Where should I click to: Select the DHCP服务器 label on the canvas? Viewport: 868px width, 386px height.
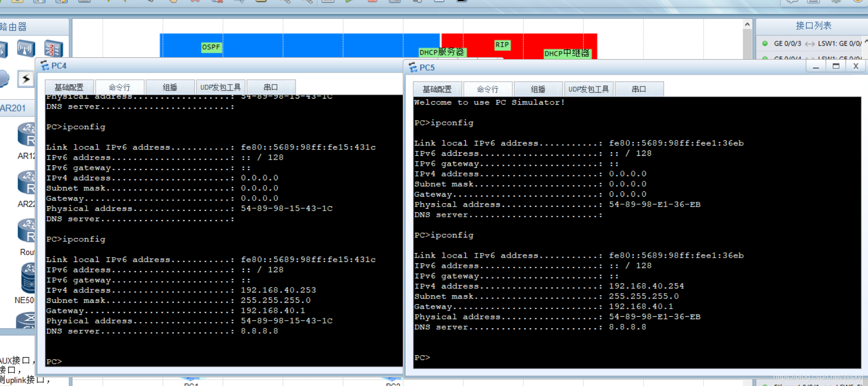[442, 52]
